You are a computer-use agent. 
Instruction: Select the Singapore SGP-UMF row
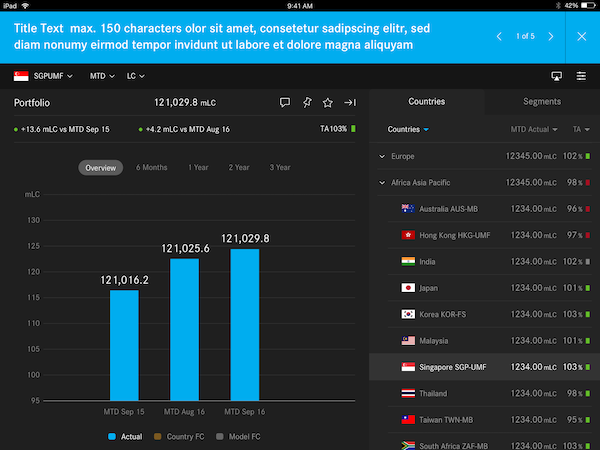(x=484, y=367)
